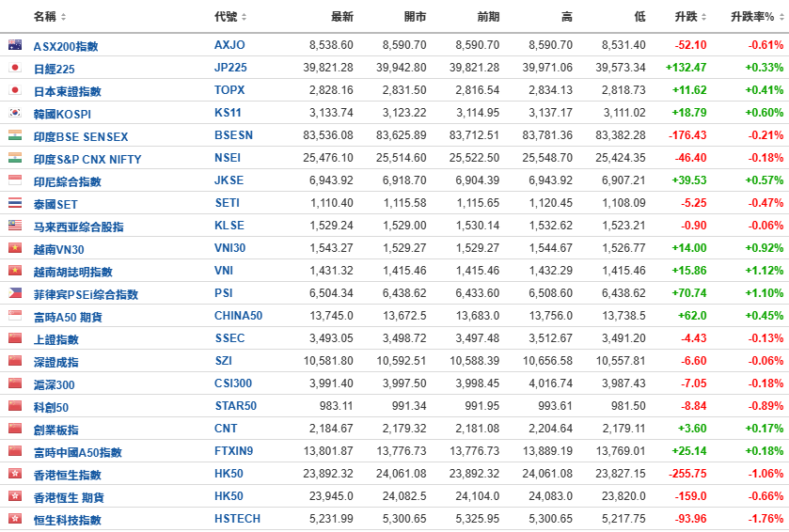
Task: Open the 日本東證指數 index link
Action: (68, 91)
